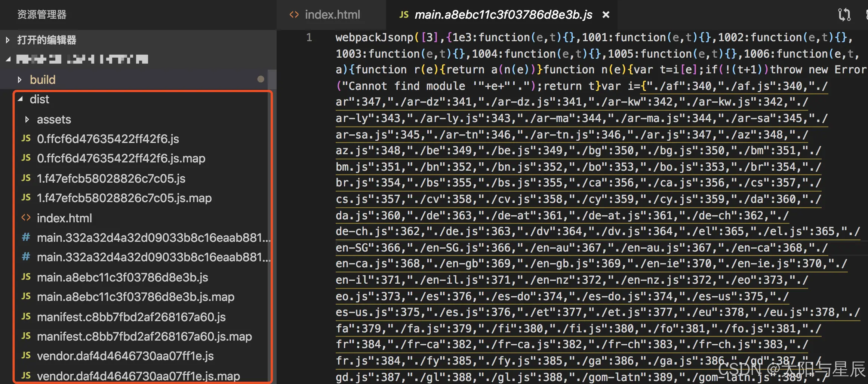Expand the build folder

coord(19,80)
